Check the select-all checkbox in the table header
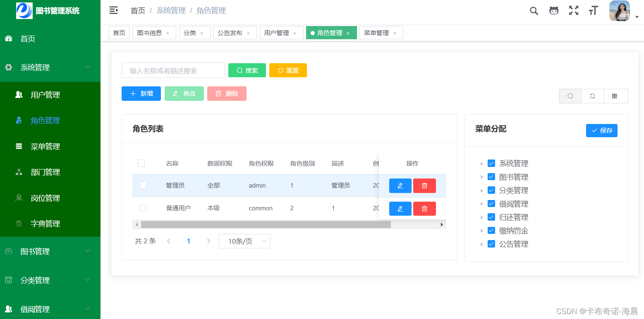Image resolution: width=644 pixels, height=319 pixels. [x=141, y=163]
